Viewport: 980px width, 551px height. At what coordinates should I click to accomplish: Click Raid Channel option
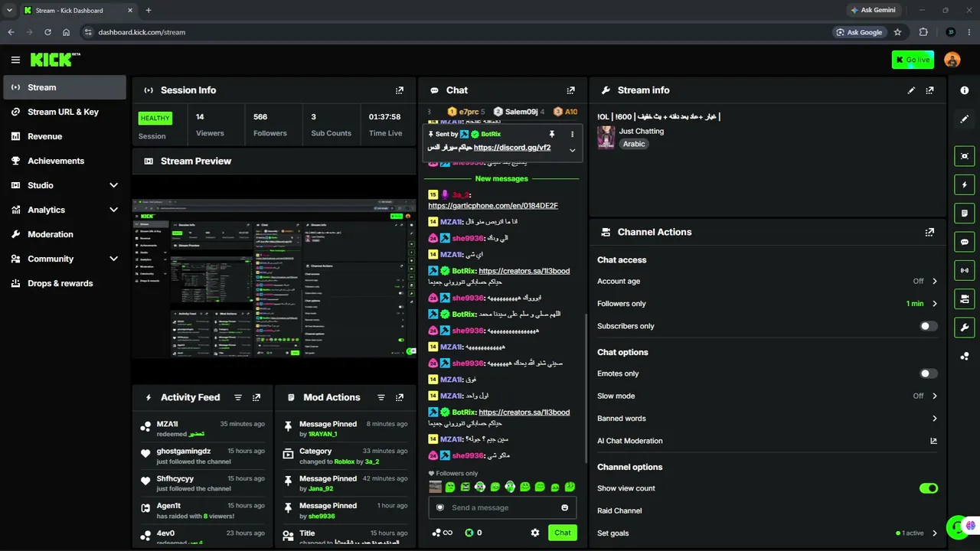tap(619, 510)
